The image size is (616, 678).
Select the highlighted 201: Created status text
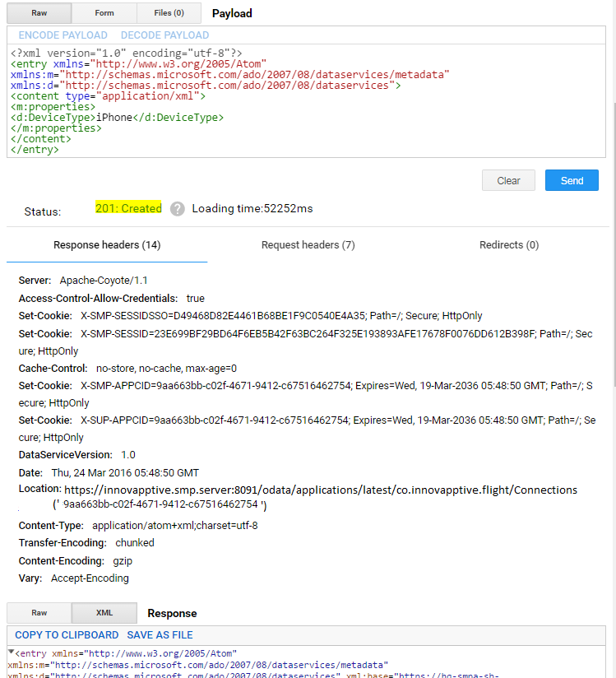128,208
